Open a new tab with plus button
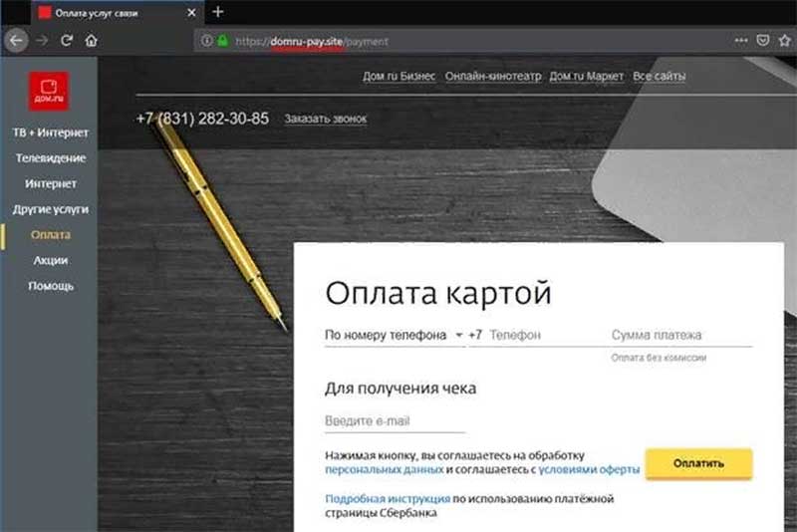The image size is (797, 532). point(218,12)
